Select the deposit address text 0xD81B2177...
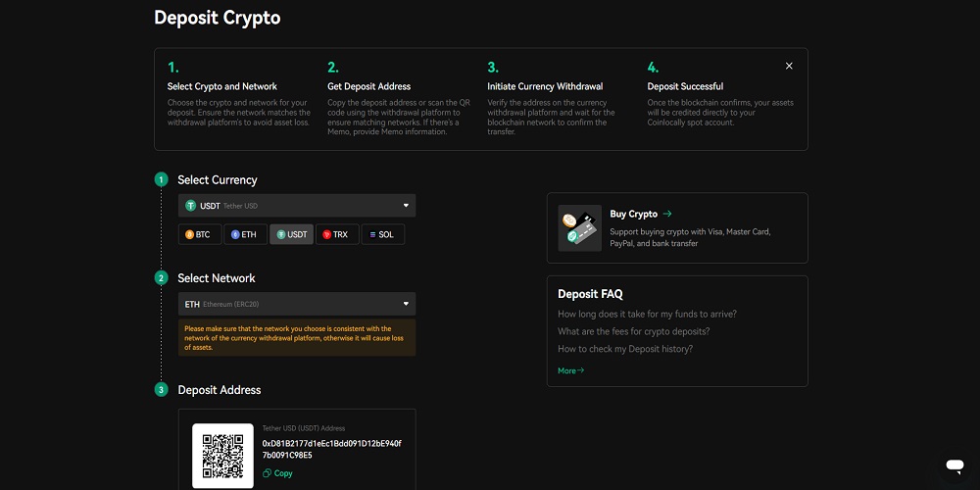Image resolution: width=980 pixels, height=490 pixels. pos(332,449)
